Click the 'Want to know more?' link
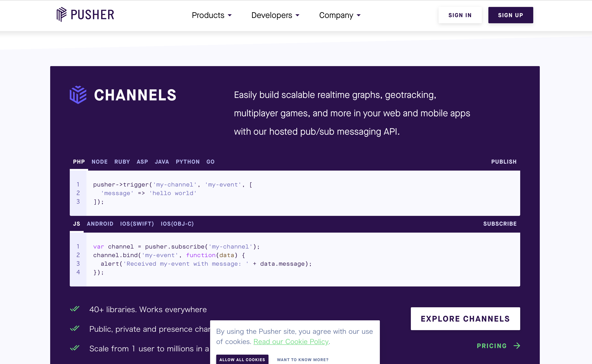This screenshot has width=592, height=364. [x=303, y=360]
